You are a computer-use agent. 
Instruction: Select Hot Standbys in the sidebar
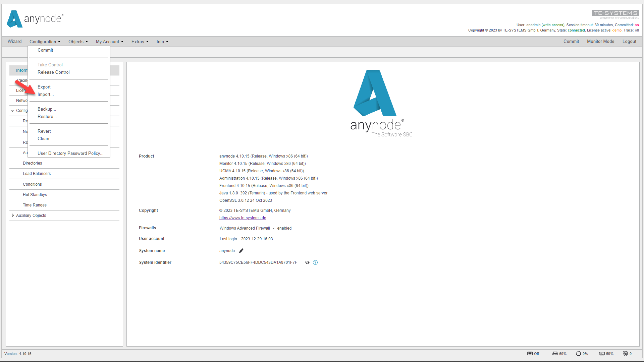coord(35,194)
